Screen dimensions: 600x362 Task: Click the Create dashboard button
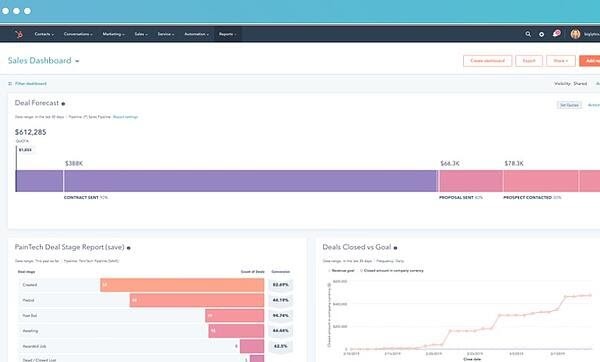(x=488, y=61)
